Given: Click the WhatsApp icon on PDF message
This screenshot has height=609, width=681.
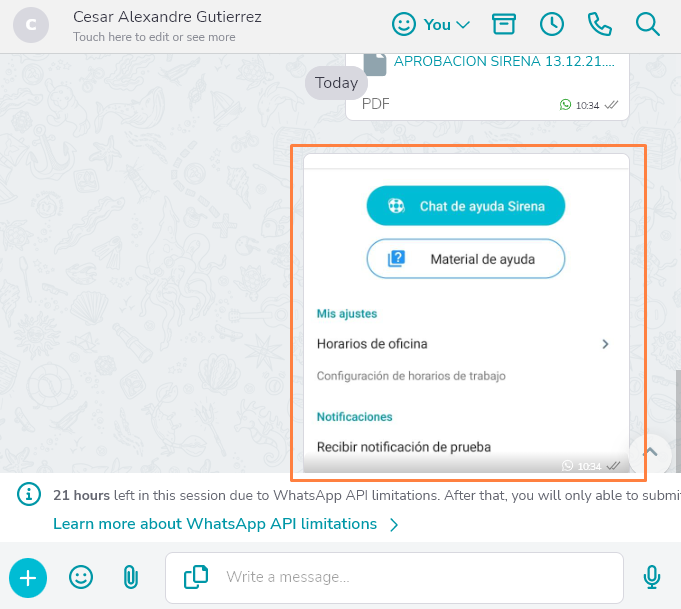Looking at the screenshot, I should [565, 105].
